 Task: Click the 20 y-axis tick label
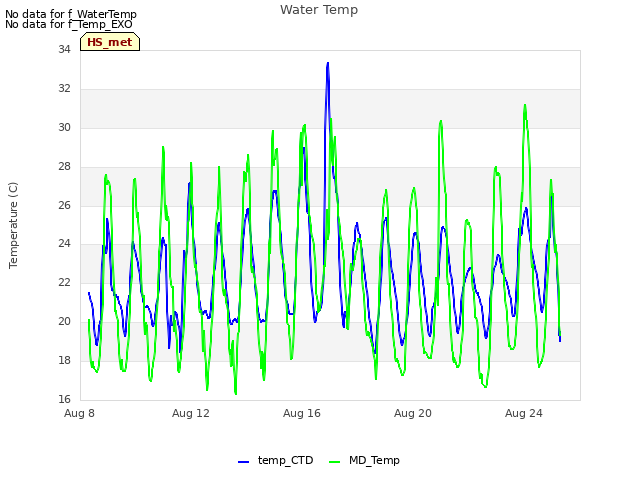tap(64, 322)
